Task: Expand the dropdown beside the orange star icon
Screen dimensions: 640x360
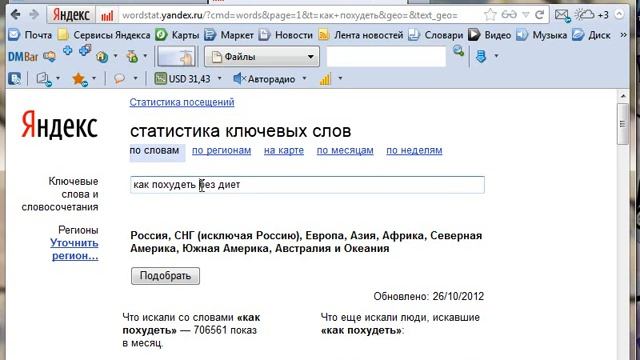Action: click(x=94, y=78)
